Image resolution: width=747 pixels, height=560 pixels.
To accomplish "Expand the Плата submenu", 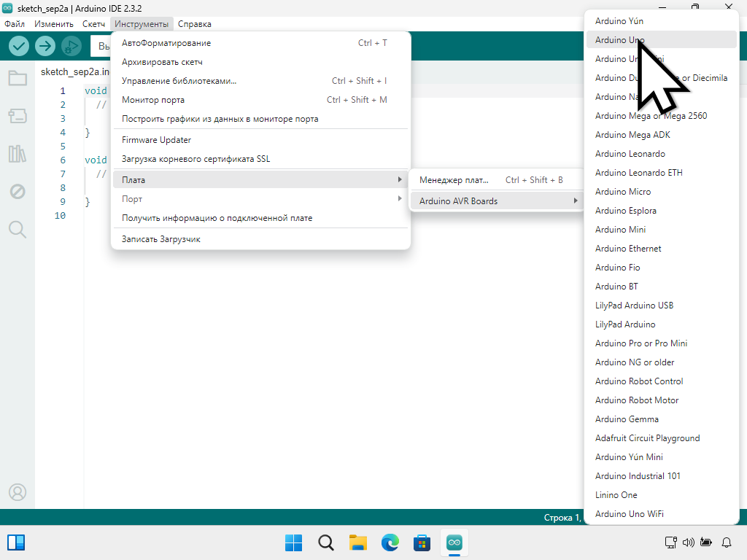I will coord(260,180).
